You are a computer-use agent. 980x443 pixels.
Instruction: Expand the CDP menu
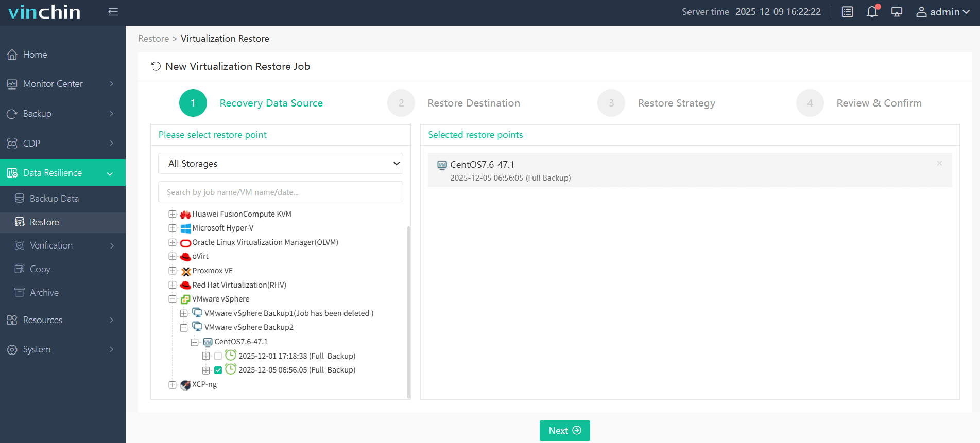tap(63, 144)
